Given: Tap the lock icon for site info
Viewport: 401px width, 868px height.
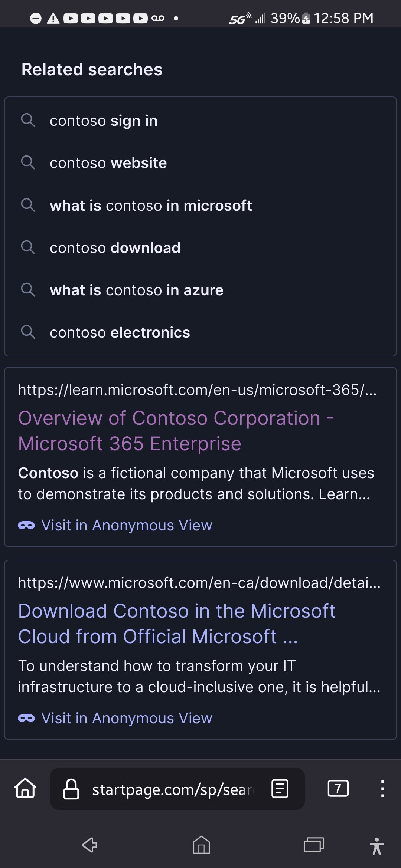Looking at the screenshot, I should (x=71, y=789).
